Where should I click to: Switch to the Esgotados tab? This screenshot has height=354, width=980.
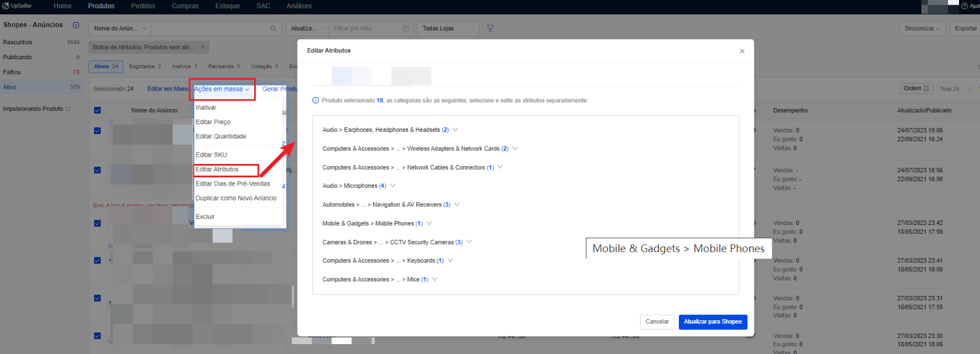click(x=145, y=66)
